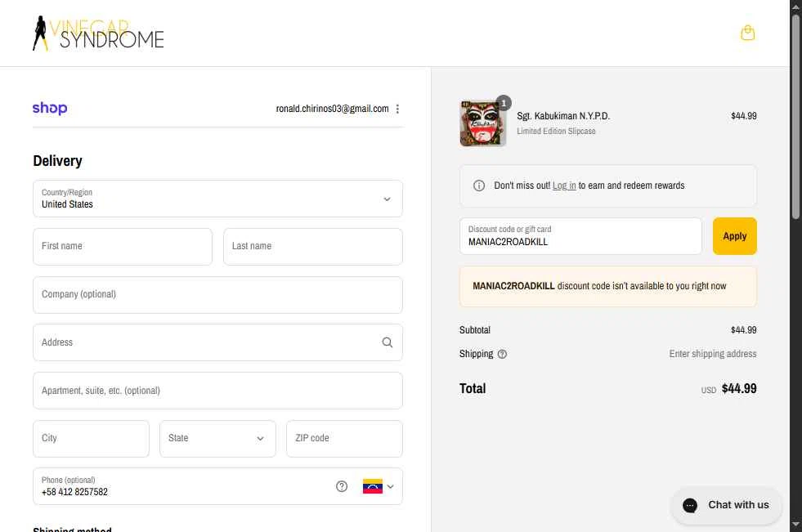
Task: Click the address search magnifier icon
Action: point(388,342)
